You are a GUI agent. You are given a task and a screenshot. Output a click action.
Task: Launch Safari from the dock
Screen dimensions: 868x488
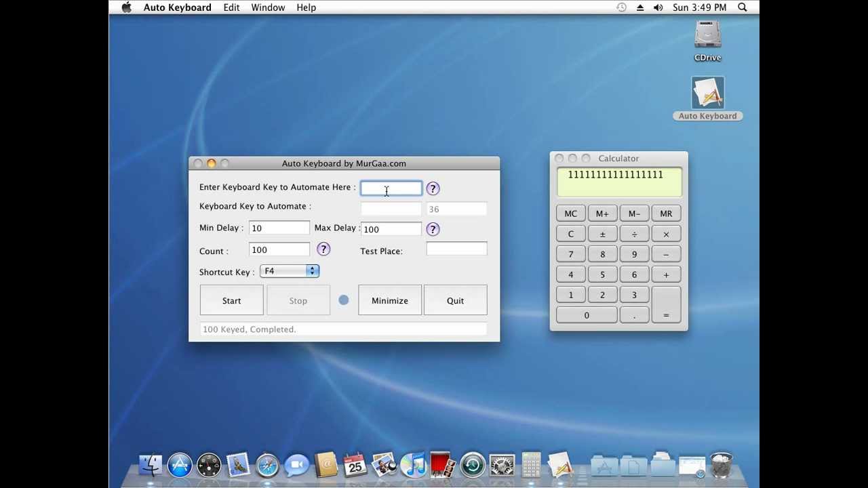pyautogui.click(x=267, y=465)
